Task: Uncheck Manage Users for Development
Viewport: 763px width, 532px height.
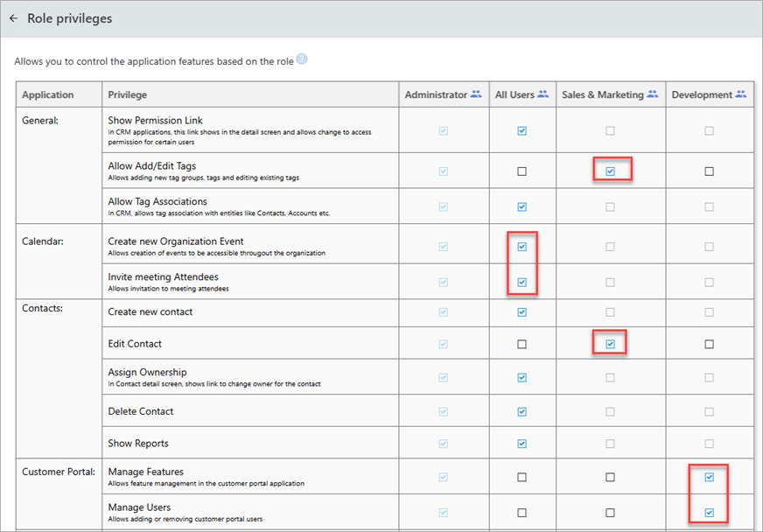Action: click(x=710, y=513)
